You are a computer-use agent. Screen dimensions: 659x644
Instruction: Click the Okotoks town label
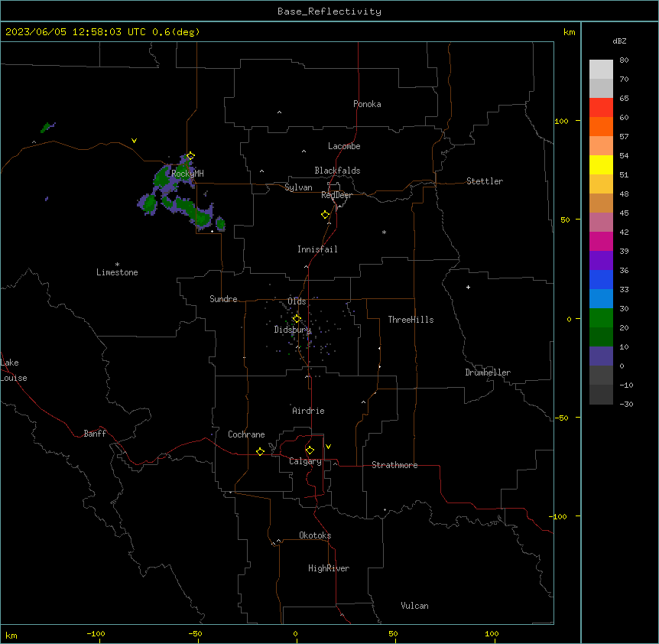click(315, 535)
